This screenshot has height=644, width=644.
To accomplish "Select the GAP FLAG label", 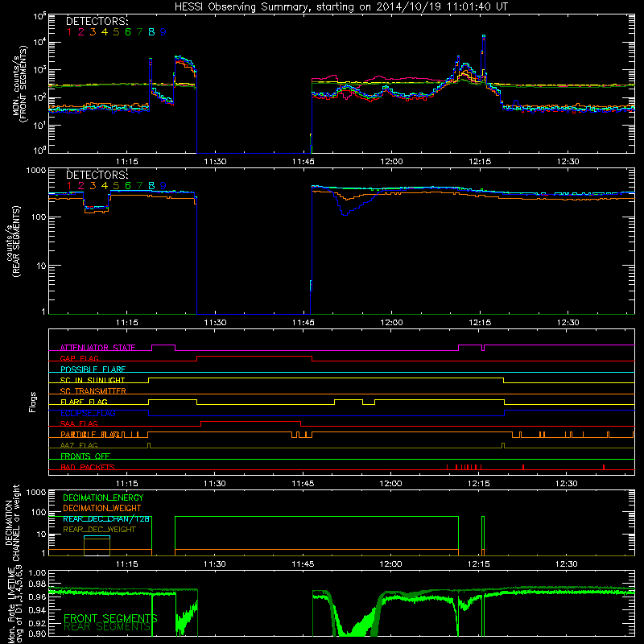I will (79, 358).
